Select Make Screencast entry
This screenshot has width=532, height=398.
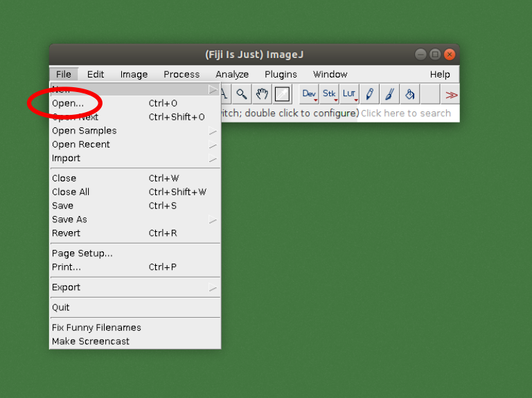[135, 341]
